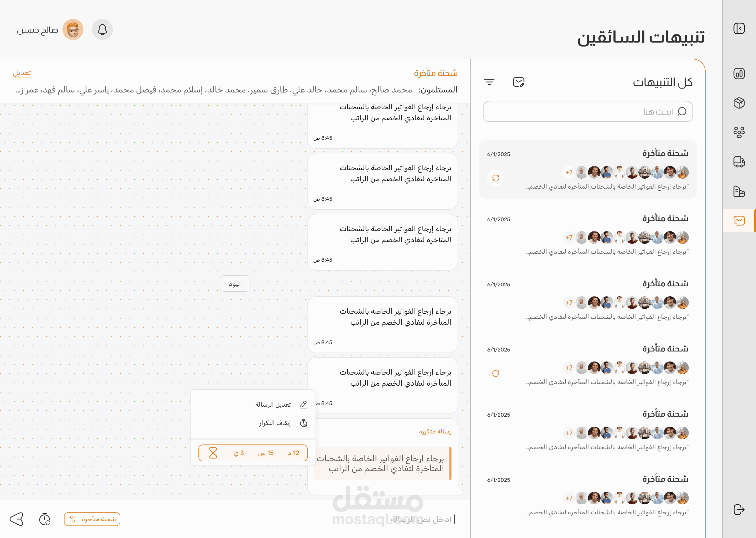Collapse the sidebar with the panel icon

739,28
